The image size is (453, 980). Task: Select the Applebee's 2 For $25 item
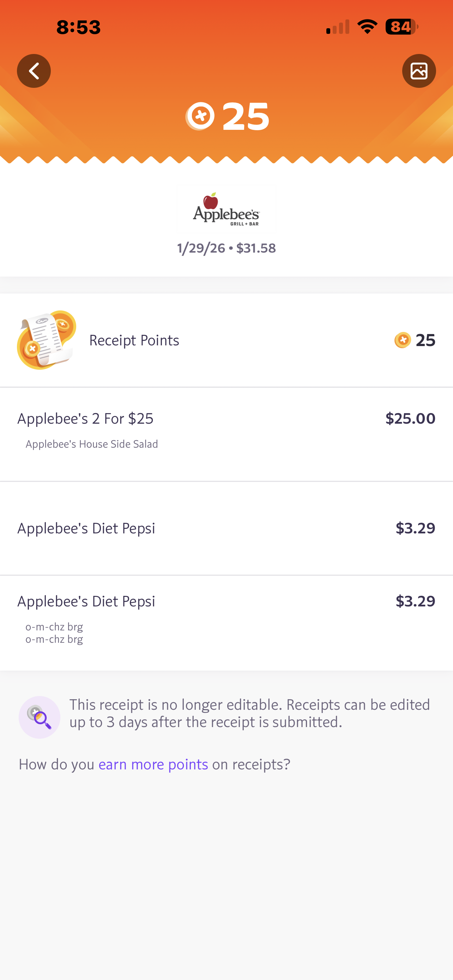(86, 418)
